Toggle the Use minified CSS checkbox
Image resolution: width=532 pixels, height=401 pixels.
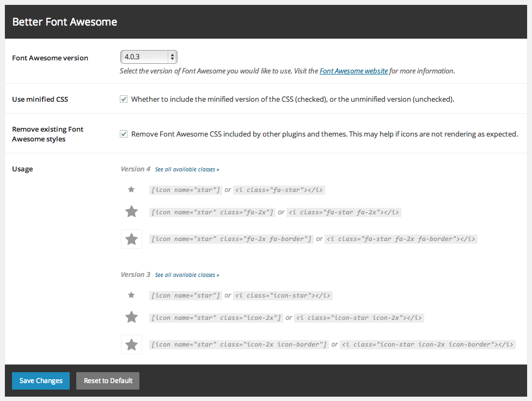[x=124, y=100]
